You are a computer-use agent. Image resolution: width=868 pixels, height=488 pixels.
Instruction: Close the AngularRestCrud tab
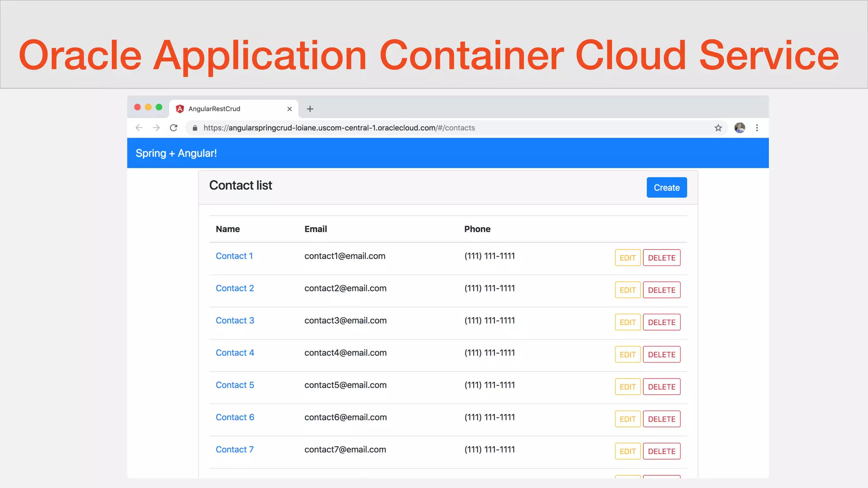289,109
